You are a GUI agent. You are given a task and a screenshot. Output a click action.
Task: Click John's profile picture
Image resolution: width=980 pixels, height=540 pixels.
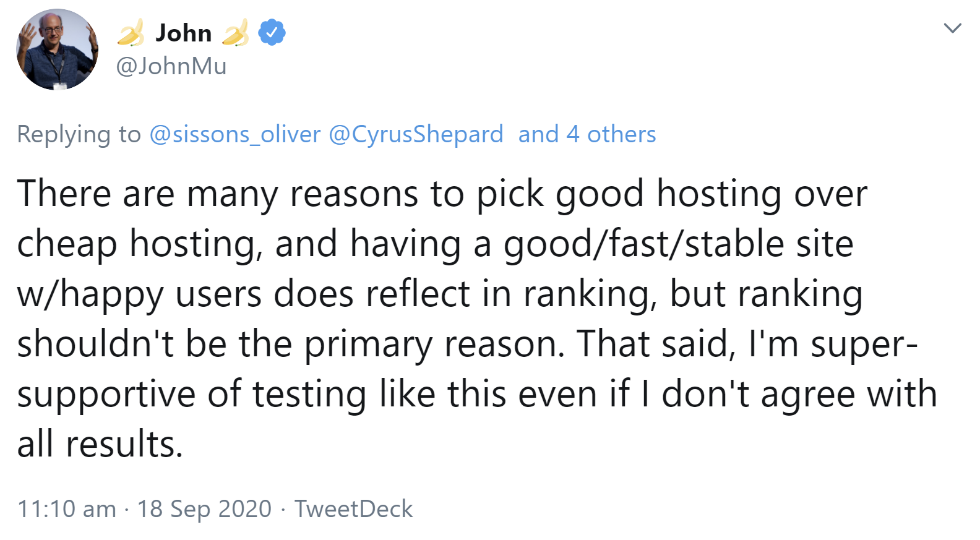pos(56,49)
